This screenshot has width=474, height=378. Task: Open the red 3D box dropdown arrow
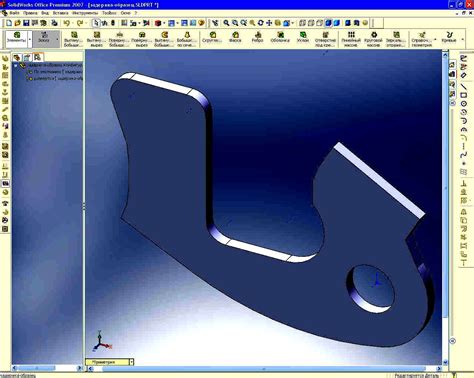[x=164, y=23]
